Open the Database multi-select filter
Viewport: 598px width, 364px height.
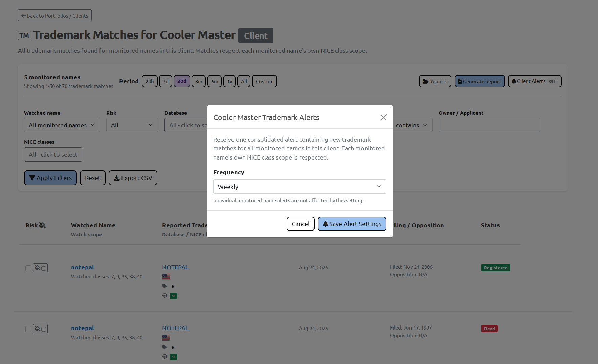pyautogui.click(x=186, y=125)
